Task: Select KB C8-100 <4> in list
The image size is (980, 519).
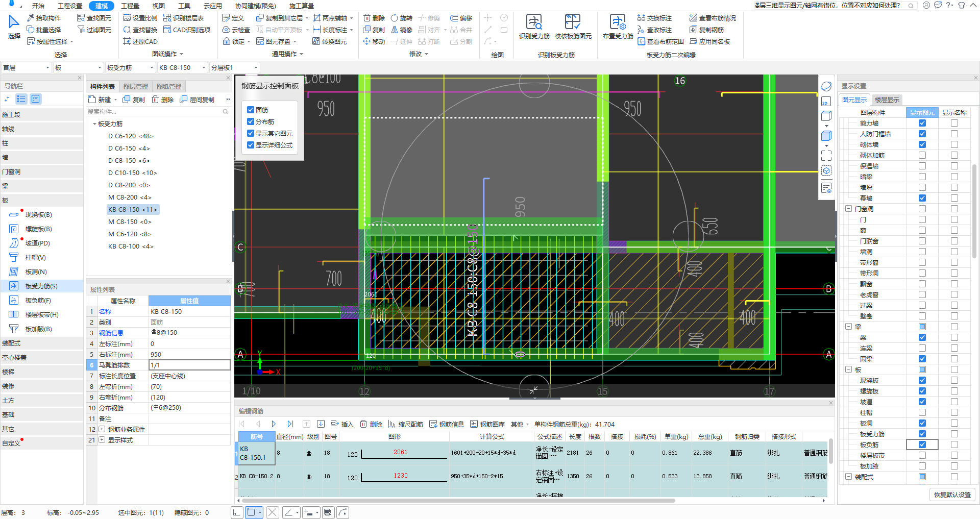Action: (131, 246)
